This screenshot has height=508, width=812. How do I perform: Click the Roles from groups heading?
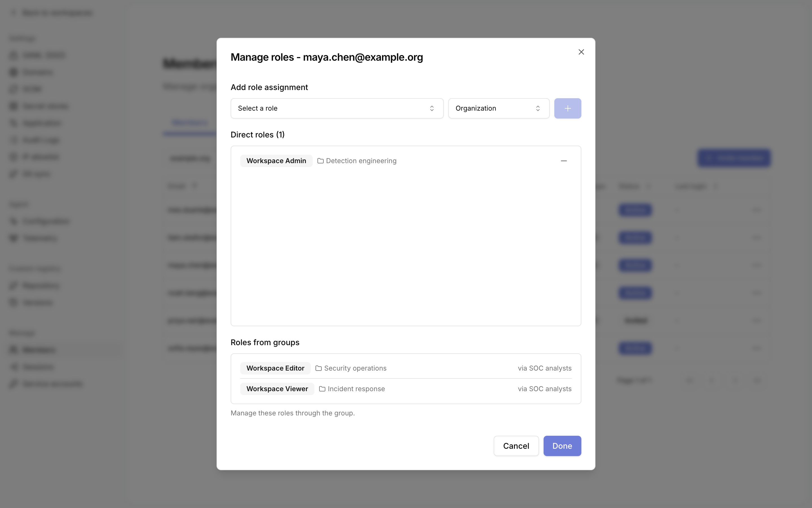coord(265,342)
